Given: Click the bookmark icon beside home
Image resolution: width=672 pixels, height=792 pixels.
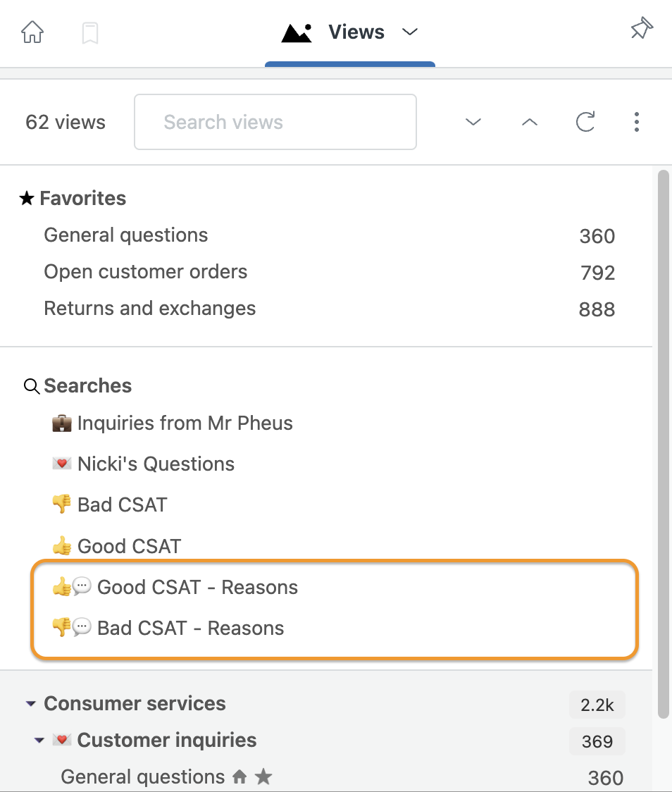Looking at the screenshot, I should [90, 33].
